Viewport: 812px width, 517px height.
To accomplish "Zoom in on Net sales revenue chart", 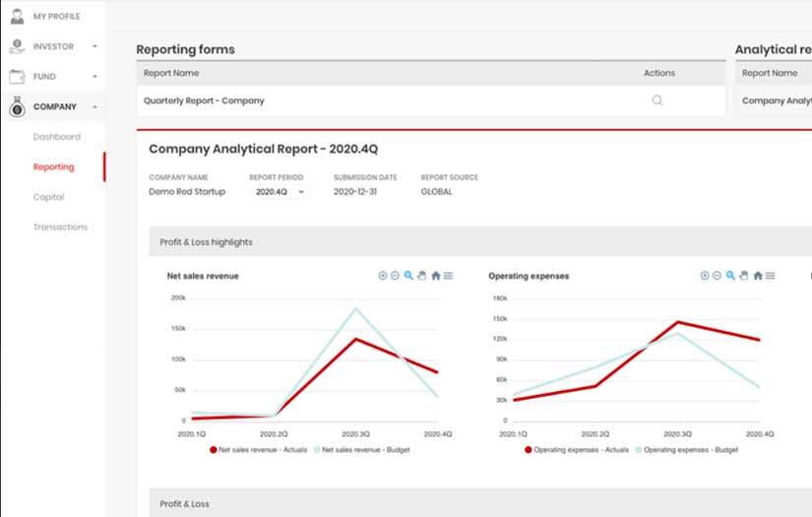I will pyautogui.click(x=383, y=276).
